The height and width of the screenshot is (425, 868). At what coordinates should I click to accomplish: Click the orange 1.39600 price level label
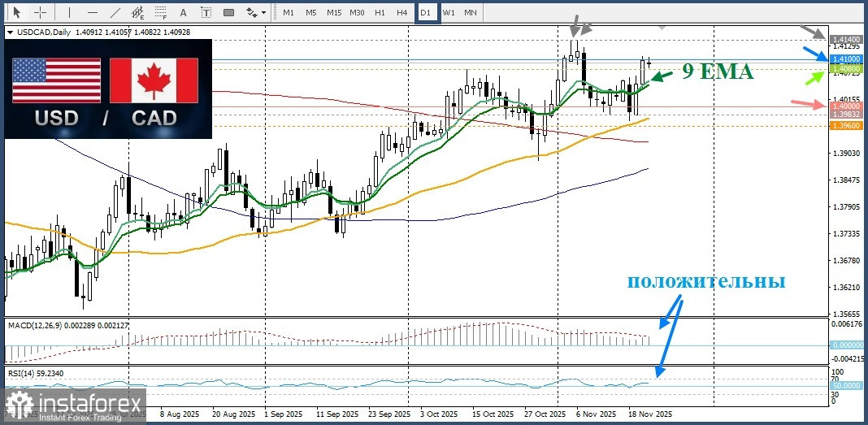(x=844, y=126)
